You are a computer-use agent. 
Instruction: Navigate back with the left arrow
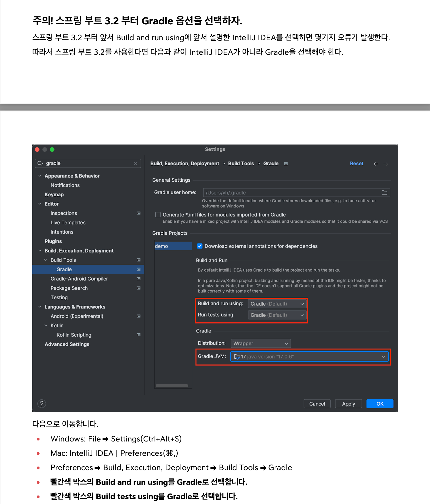point(376,164)
